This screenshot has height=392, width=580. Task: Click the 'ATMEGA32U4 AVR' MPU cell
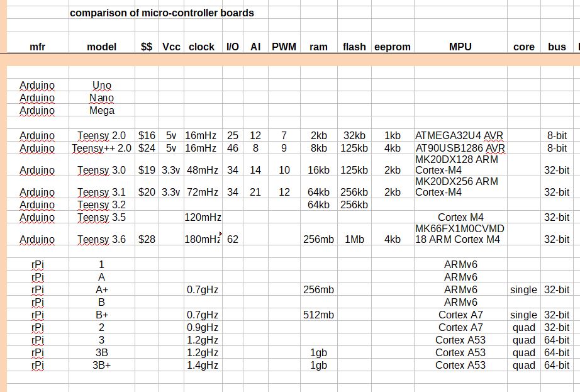(459, 136)
